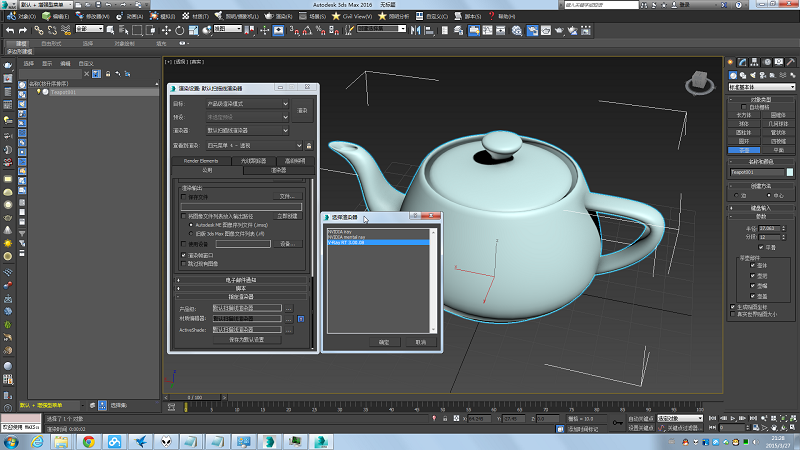Open the 目标 render mode dropdown
The image size is (800, 450).
247,103
